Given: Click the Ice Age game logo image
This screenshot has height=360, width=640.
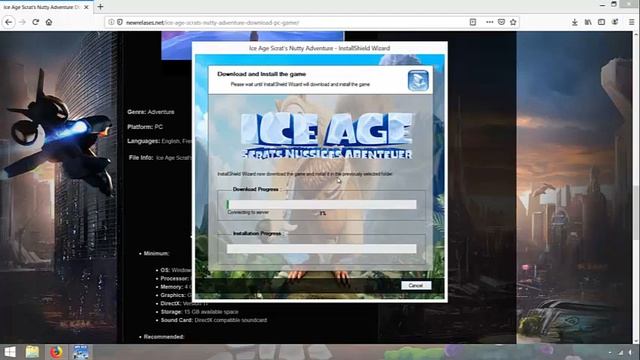Looking at the screenshot, I should 327,136.
